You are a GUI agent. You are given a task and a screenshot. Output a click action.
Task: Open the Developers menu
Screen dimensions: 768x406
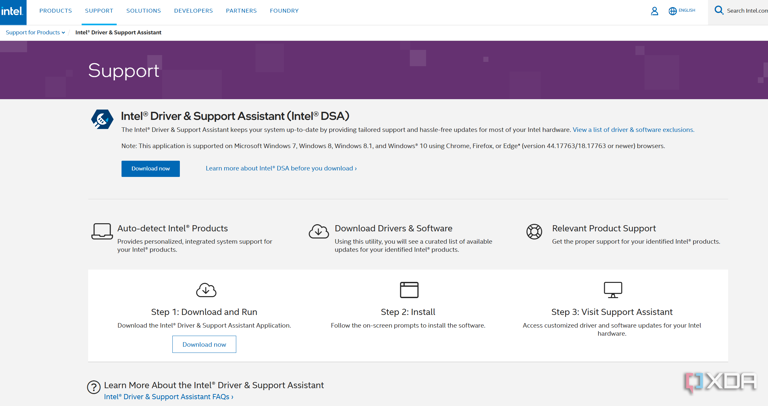(193, 11)
